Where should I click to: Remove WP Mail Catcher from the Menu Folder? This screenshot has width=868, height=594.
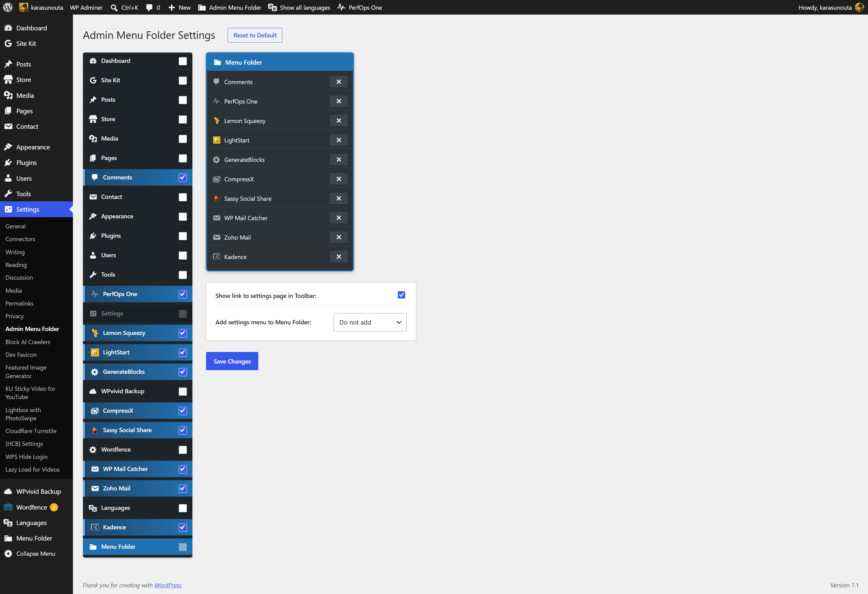click(339, 218)
